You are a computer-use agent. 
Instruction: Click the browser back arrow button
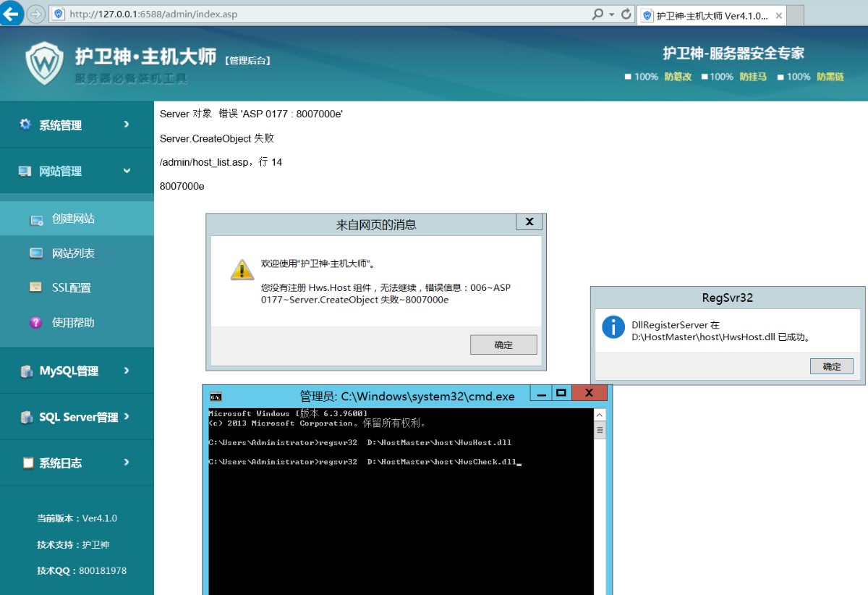pos(10,13)
